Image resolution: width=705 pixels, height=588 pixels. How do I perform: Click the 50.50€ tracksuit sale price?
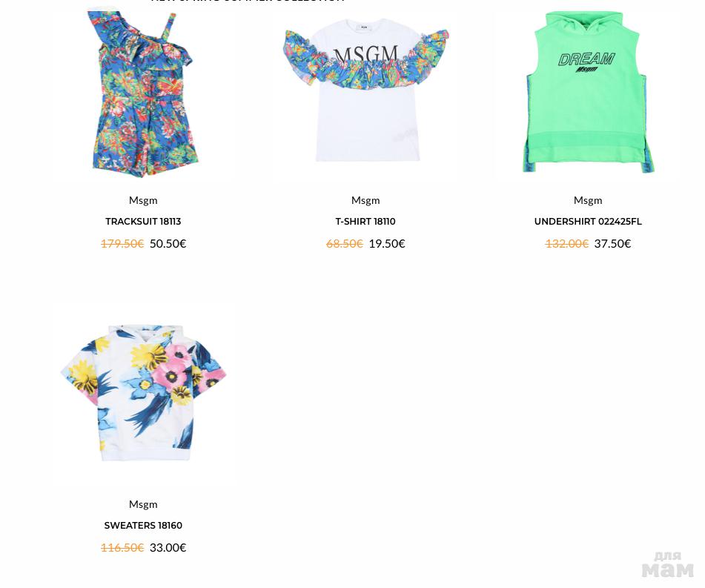(x=168, y=243)
